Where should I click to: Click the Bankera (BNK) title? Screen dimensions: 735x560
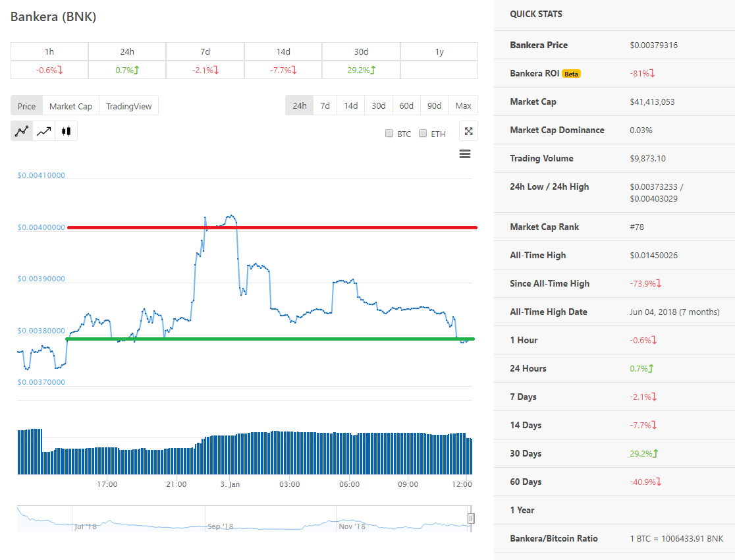coord(53,16)
